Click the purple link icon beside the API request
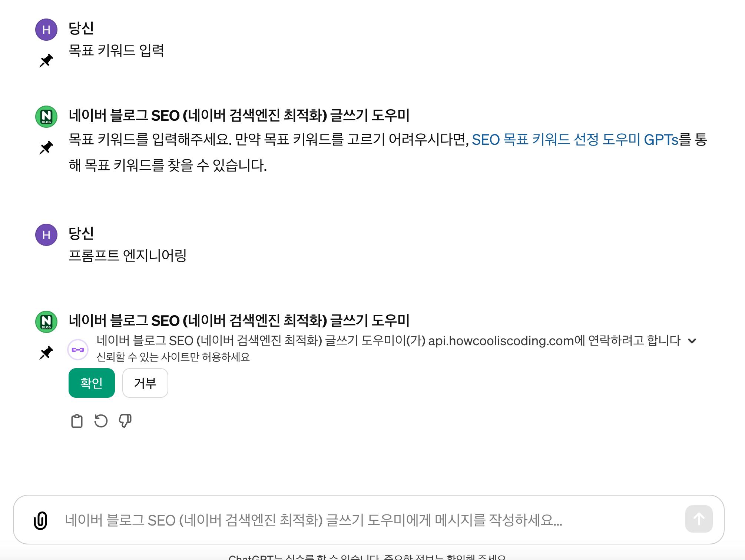This screenshot has width=745, height=560. 78,350
